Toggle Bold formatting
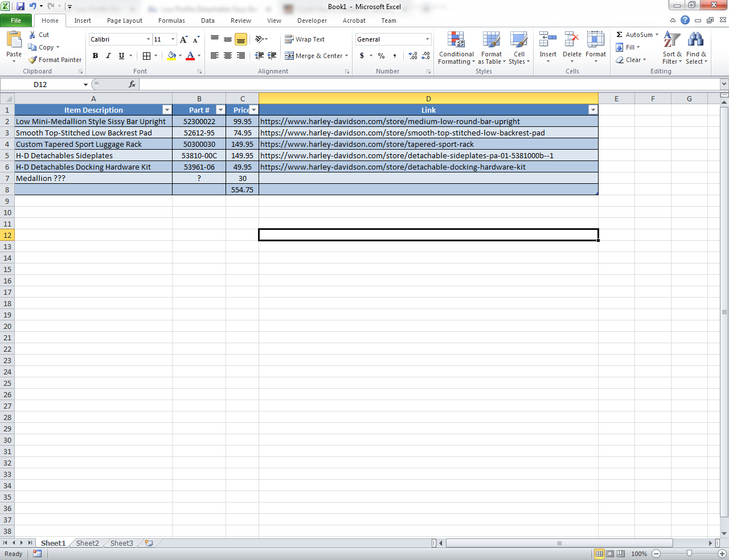This screenshot has height=560, width=729. tap(95, 56)
